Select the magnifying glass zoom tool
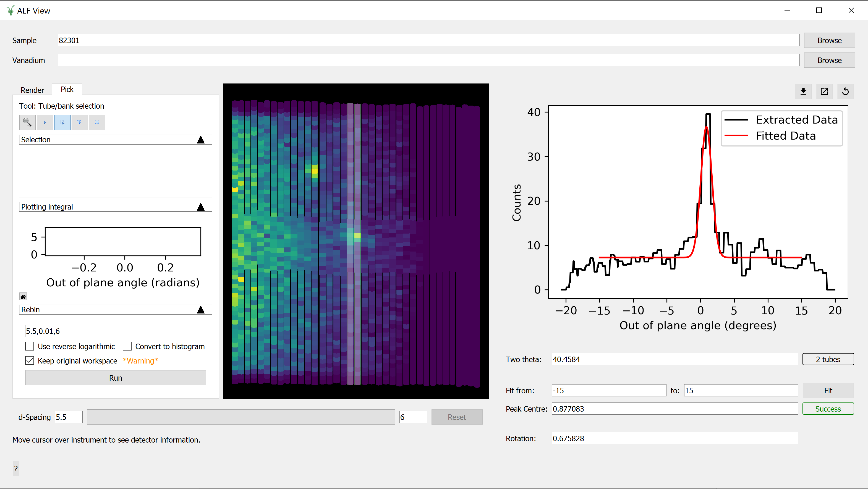The width and height of the screenshot is (868, 489). (27, 122)
